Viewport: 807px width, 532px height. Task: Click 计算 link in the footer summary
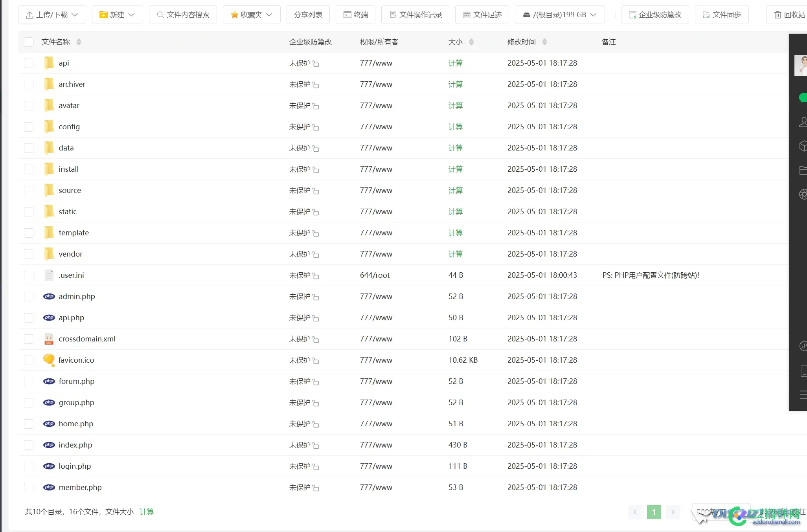tap(147, 512)
